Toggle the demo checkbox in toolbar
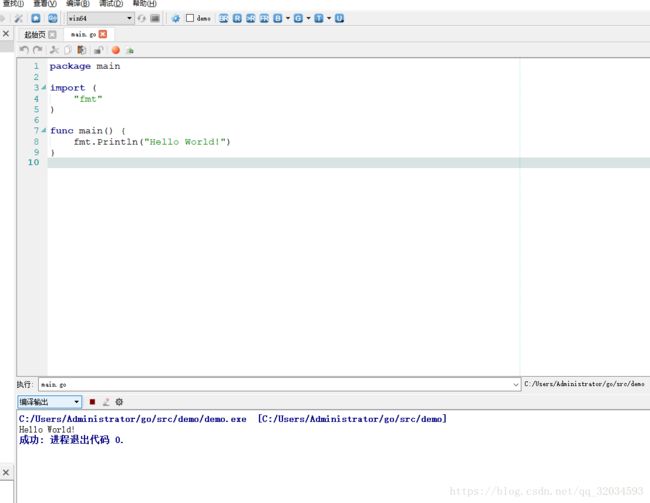 pyautogui.click(x=190, y=18)
